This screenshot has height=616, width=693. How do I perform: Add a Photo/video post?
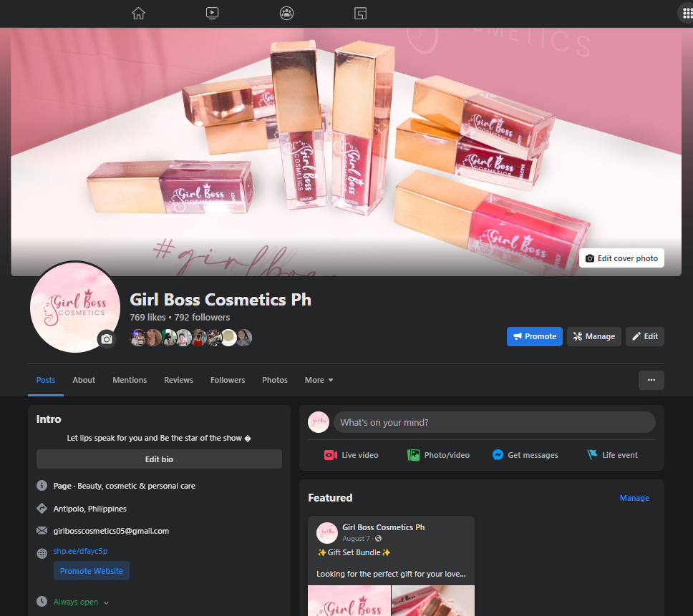[x=438, y=455]
